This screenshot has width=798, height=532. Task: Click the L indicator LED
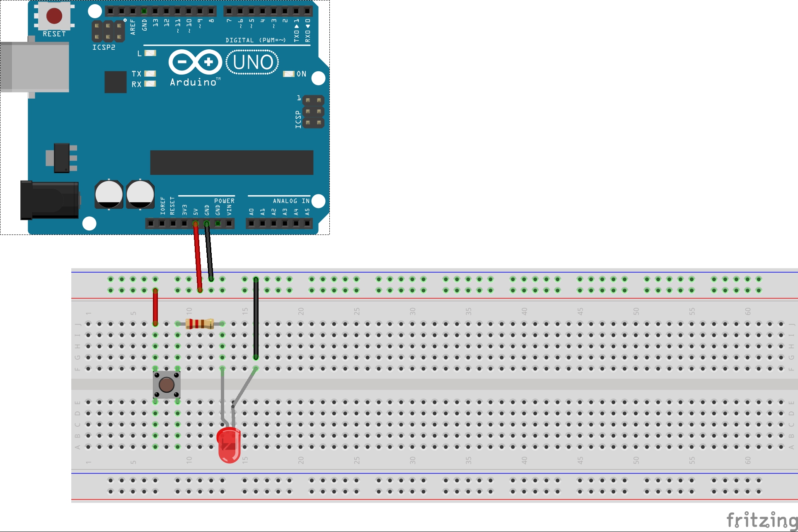tap(150, 53)
